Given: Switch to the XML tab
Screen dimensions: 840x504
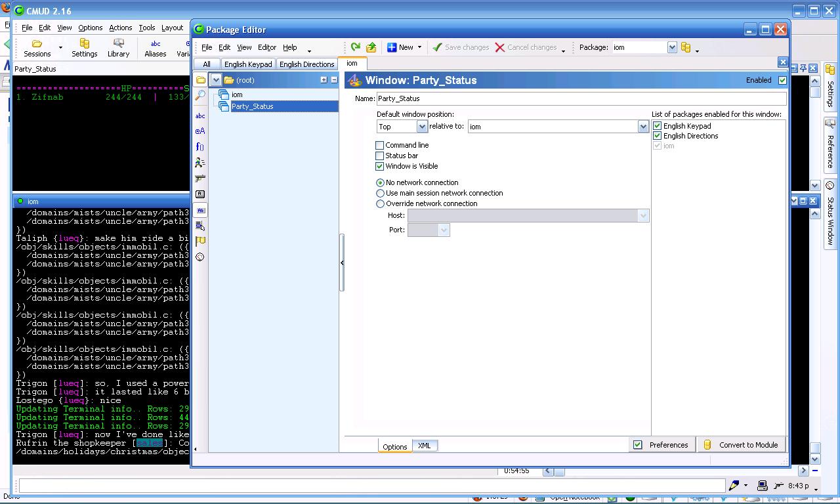Looking at the screenshot, I should point(425,446).
